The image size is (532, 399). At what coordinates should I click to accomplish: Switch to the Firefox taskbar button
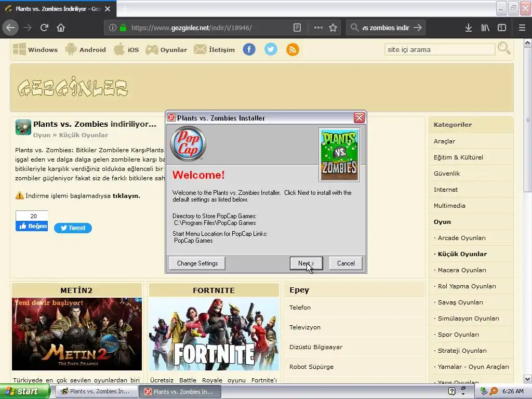click(97, 392)
